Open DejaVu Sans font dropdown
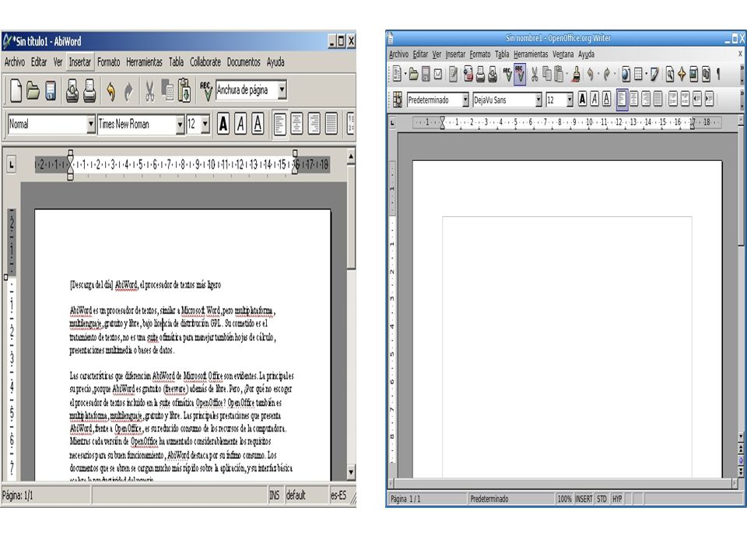The width and height of the screenshot is (747, 560). [538, 100]
